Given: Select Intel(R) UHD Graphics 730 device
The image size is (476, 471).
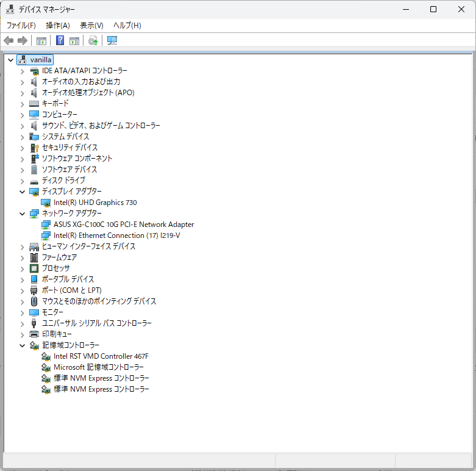Looking at the screenshot, I should 95,203.
